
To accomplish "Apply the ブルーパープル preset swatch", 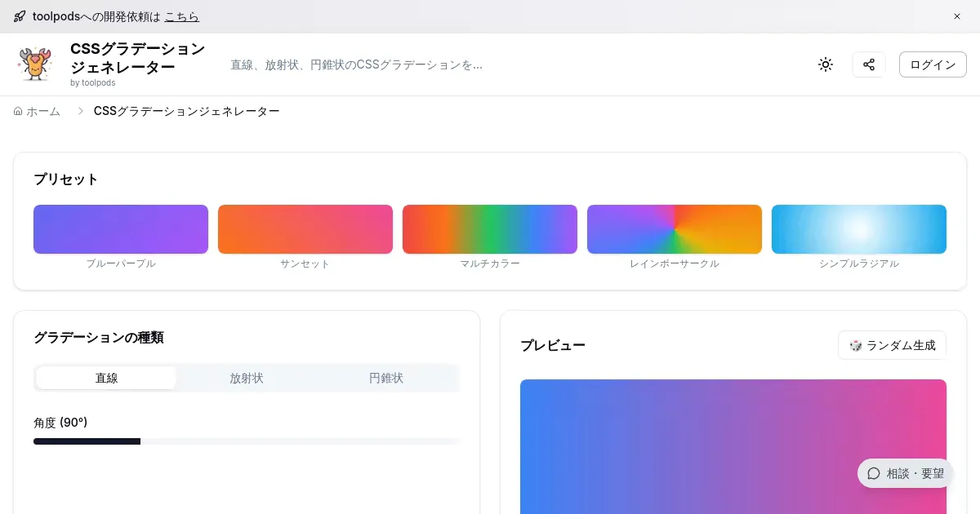I will pyautogui.click(x=121, y=229).
